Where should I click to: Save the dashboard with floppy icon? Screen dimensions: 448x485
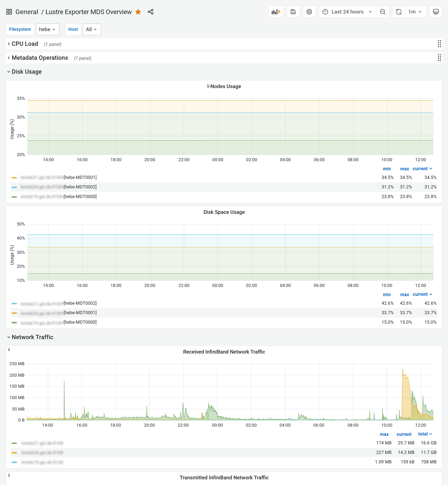point(293,12)
